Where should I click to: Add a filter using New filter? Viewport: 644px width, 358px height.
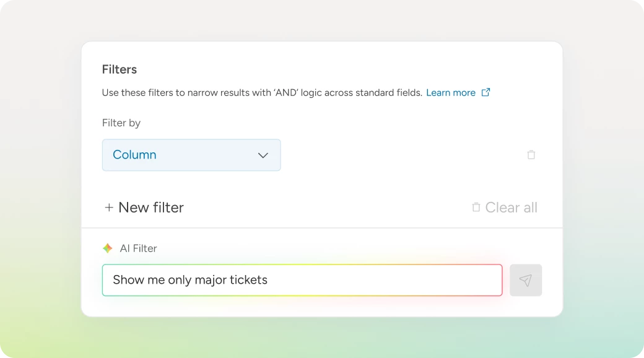(x=150, y=207)
